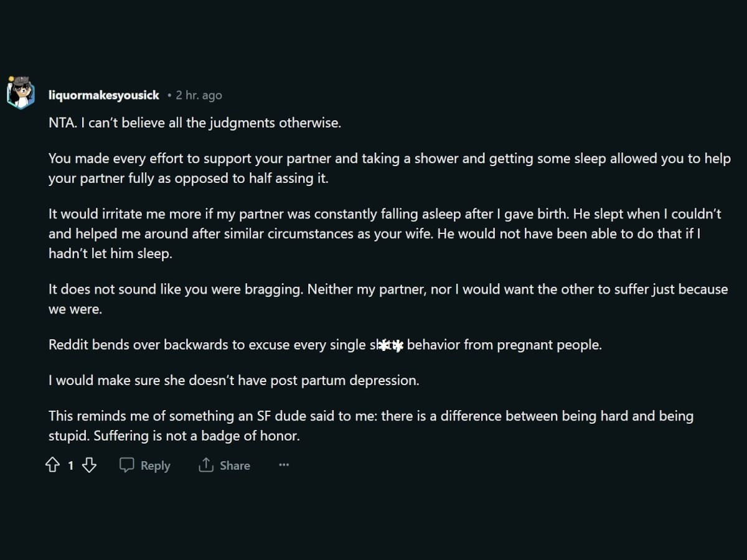
Task: Click the share arrow icon
Action: [x=206, y=465]
